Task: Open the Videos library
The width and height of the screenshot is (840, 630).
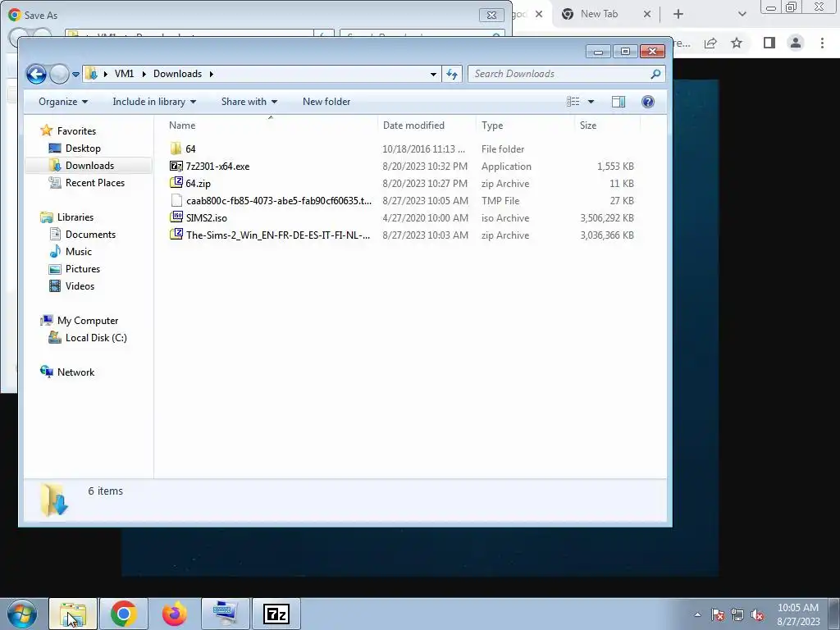Action: [x=80, y=285]
